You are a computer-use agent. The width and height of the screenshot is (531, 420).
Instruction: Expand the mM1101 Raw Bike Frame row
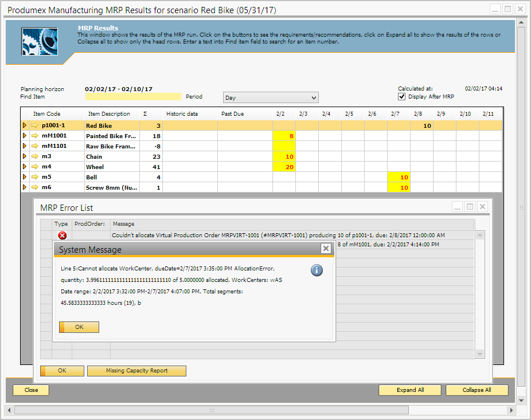click(25, 146)
